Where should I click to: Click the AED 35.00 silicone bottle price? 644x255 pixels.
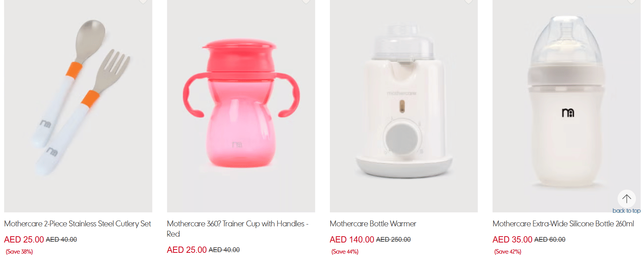click(x=512, y=240)
